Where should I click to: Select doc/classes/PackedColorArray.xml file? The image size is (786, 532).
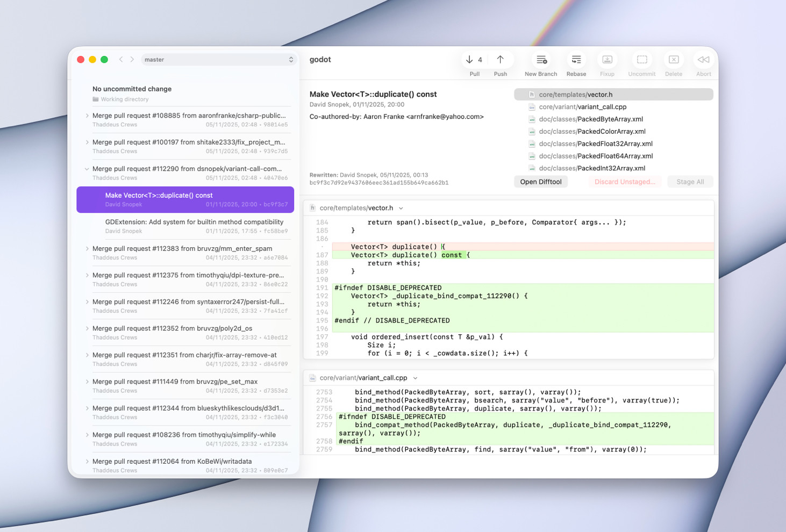click(613, 132)
